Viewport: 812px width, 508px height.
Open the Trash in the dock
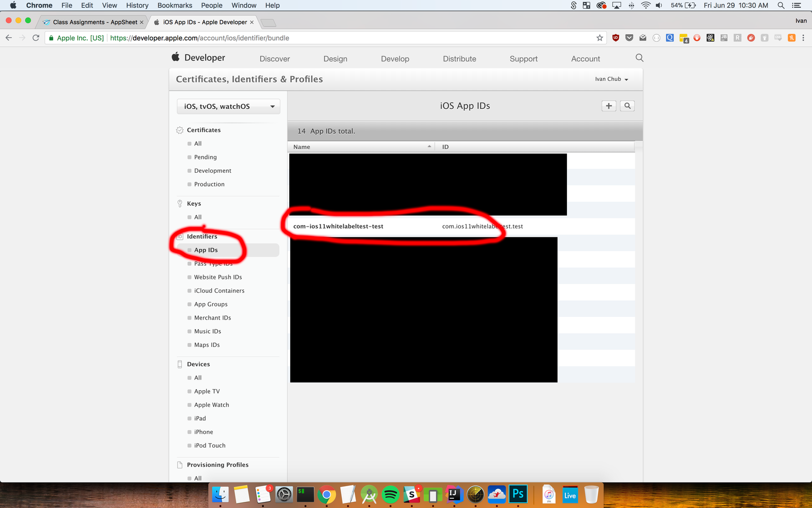coord(591,494)
